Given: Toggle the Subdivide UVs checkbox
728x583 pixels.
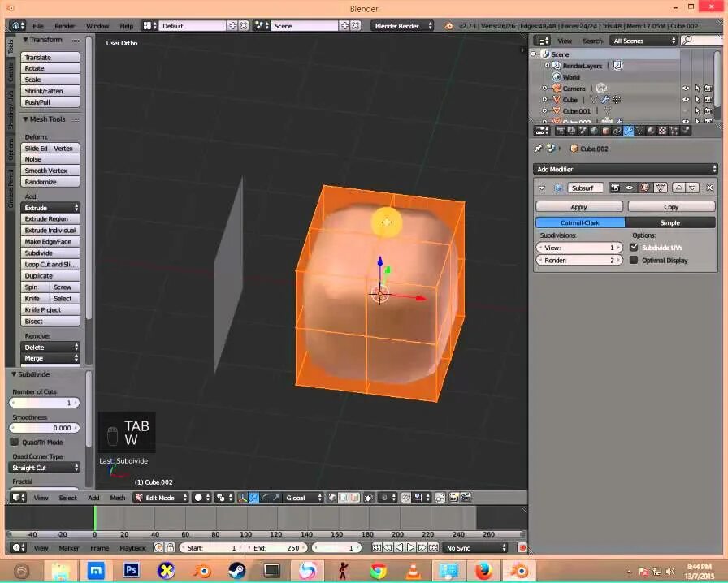Looking at the screenshot, I should click(x=634, y=248).
